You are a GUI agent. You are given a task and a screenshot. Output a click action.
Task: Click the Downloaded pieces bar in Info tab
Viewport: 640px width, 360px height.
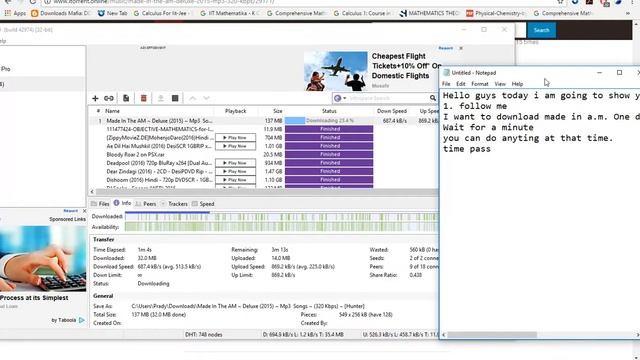[282, 217]
